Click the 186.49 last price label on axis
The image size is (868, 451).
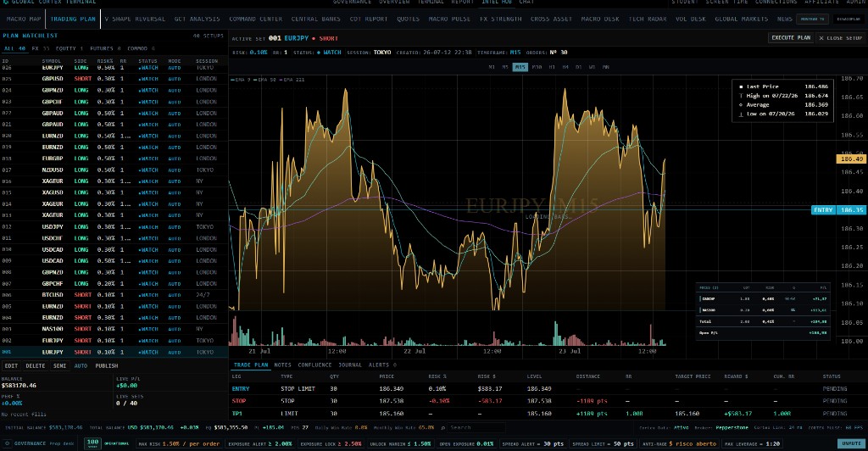click(x=851, y=159)
